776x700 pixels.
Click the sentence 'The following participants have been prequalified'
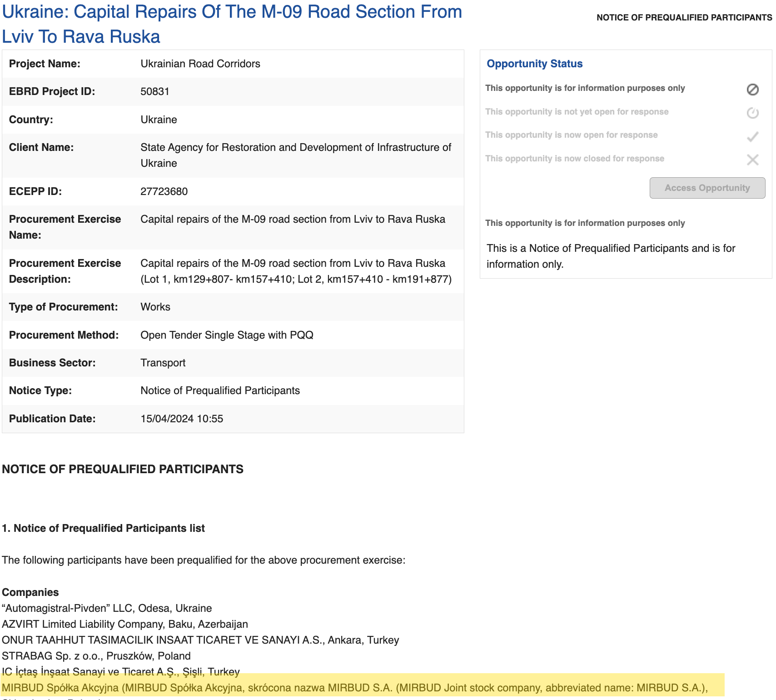pos(204,560)
